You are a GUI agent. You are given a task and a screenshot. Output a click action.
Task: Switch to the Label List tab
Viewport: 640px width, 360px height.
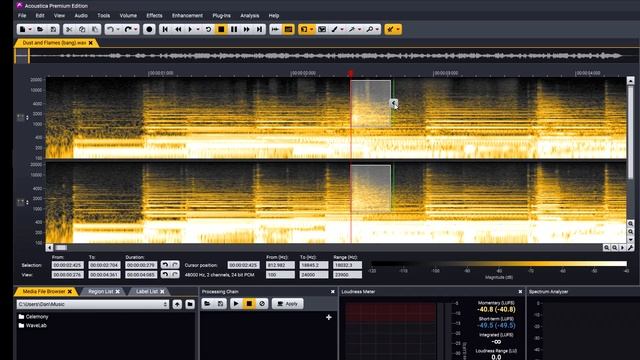147,291
